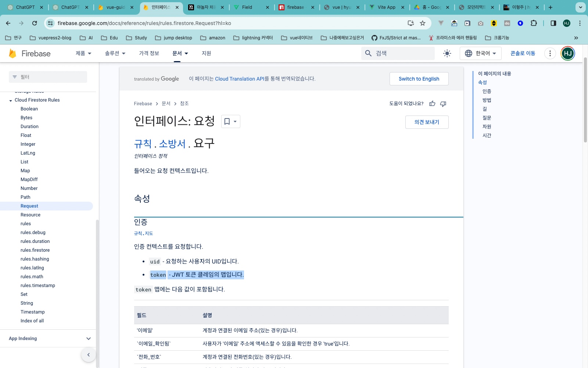Switch to the Vite App browser tab
This screenshot has height=368, width=588.
386,7
